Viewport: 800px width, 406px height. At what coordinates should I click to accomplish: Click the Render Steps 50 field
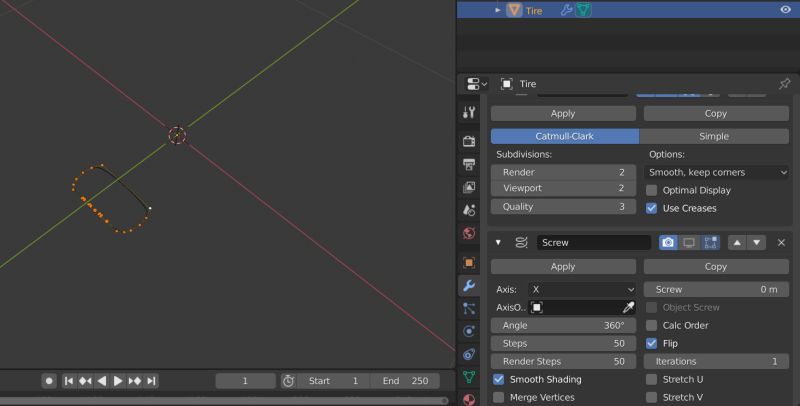click(563, 361)
